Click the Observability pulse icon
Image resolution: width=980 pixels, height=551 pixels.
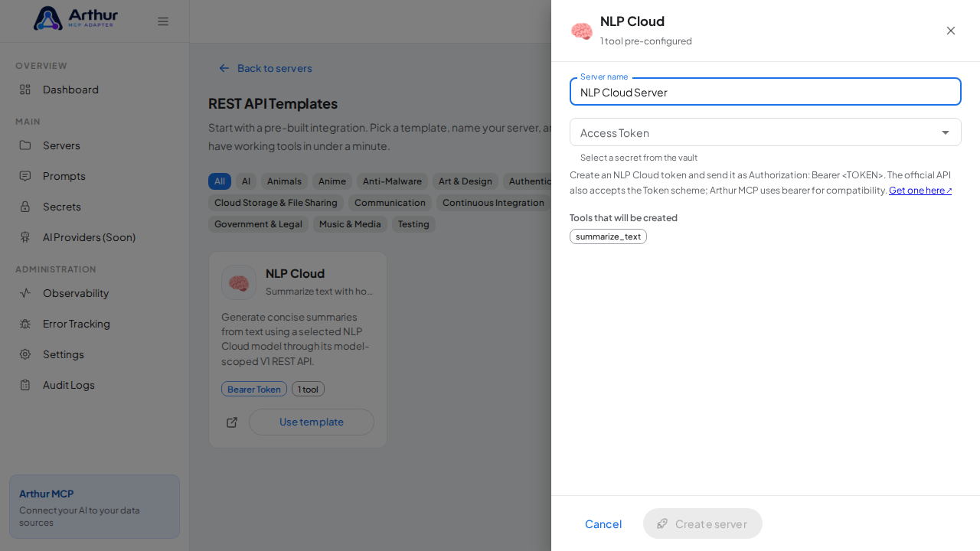pos(25,293)
